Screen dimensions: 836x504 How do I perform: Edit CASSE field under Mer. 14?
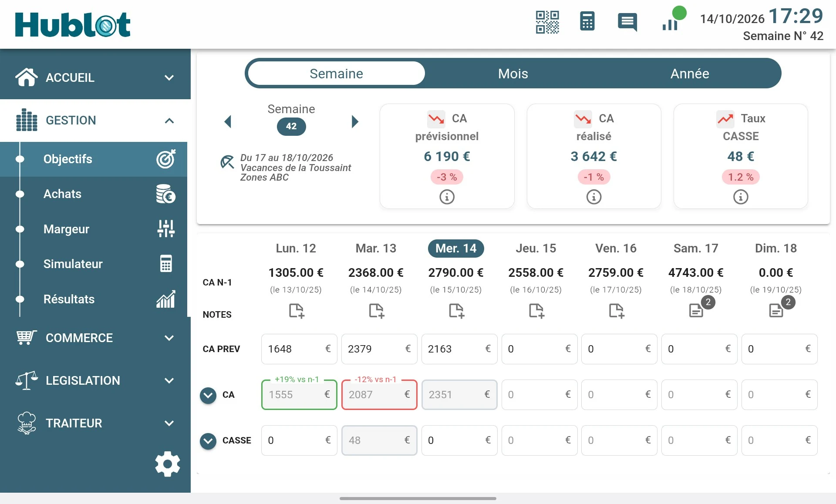coord(459,440)
